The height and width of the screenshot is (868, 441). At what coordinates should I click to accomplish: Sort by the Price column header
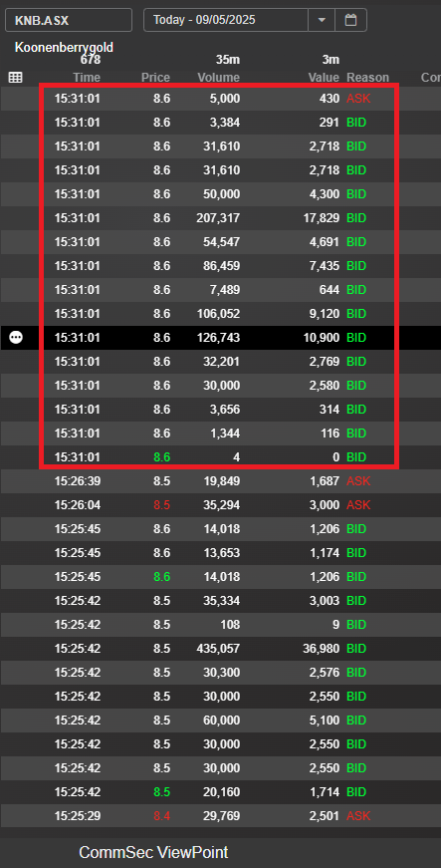point(155,78)
